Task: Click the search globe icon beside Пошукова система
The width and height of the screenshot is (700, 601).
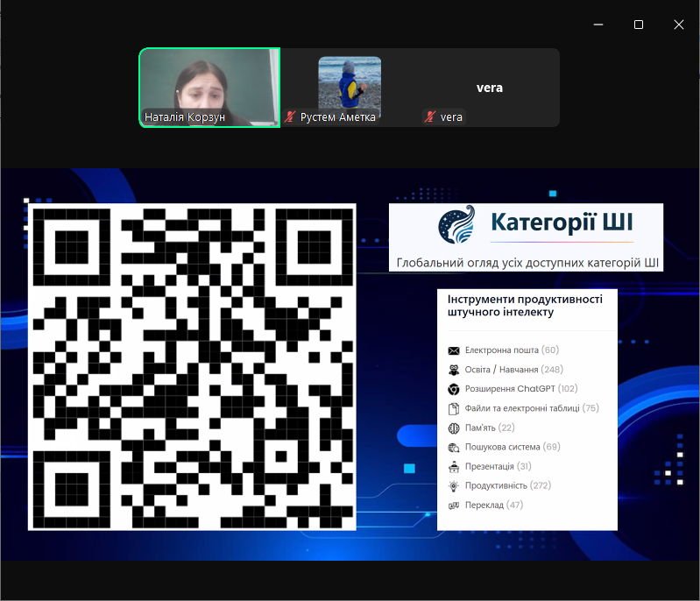Action: click(454, 447)
